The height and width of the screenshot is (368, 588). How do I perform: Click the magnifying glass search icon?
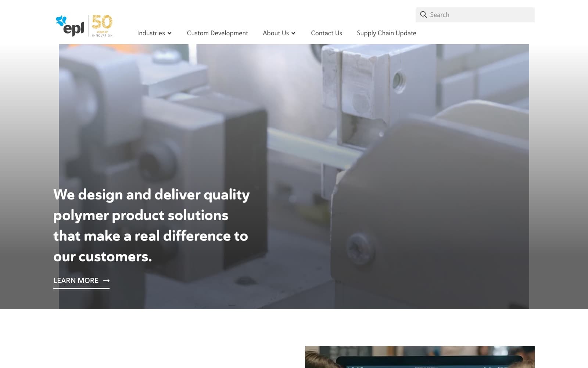(423, 14)
